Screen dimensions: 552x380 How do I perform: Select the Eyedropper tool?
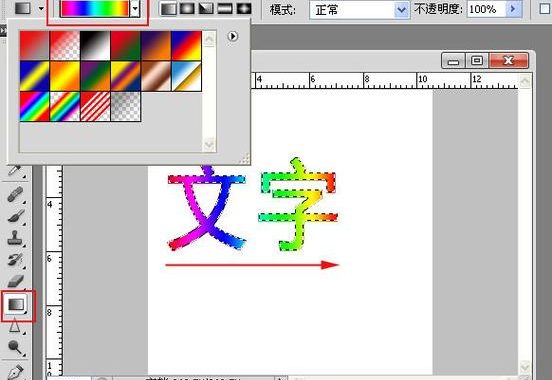(x=15, y=172)
